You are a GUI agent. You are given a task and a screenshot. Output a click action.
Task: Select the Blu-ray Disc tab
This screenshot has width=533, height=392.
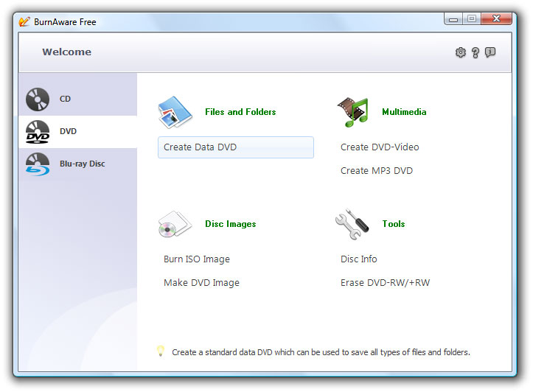tap(78, 164)
